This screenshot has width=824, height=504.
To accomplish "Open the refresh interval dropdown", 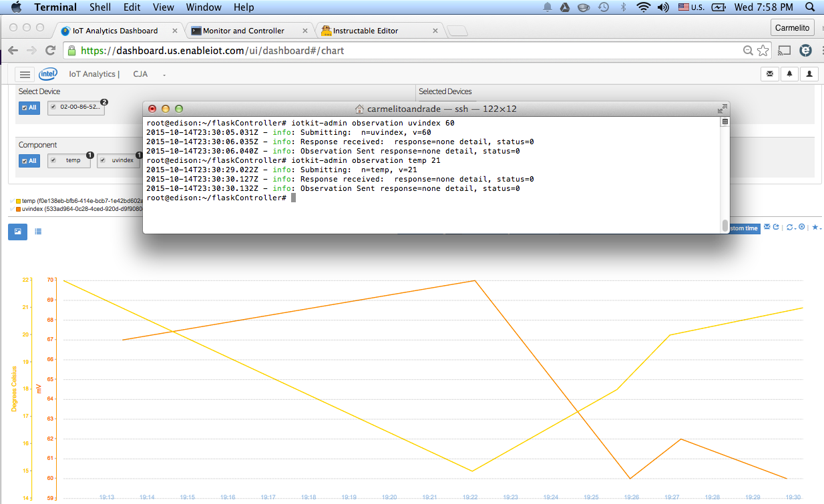I will (791, 227).
